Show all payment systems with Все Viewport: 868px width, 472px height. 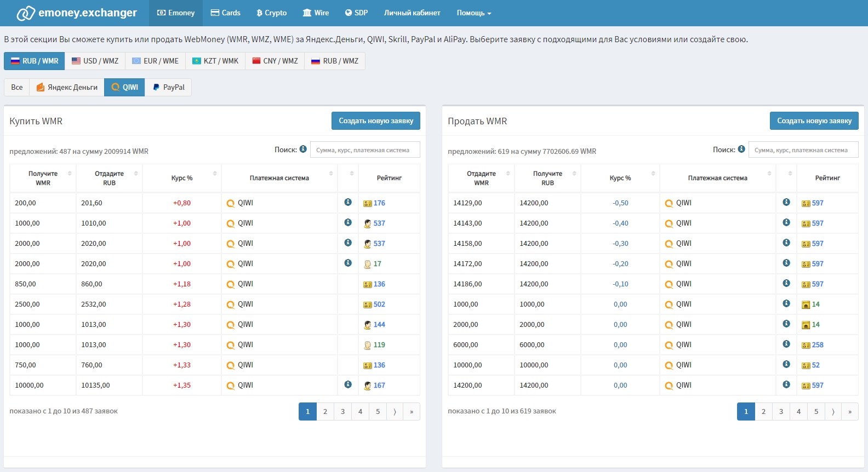click(17, 88)
